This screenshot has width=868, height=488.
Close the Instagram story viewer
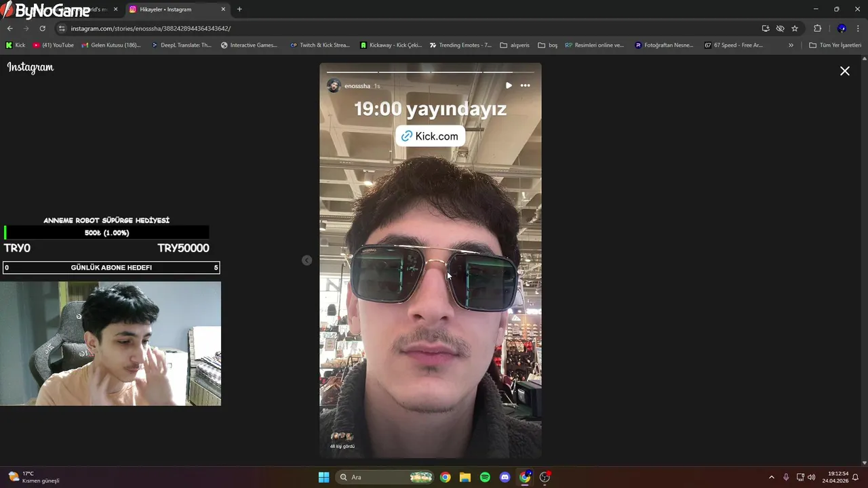coord(845,71)
